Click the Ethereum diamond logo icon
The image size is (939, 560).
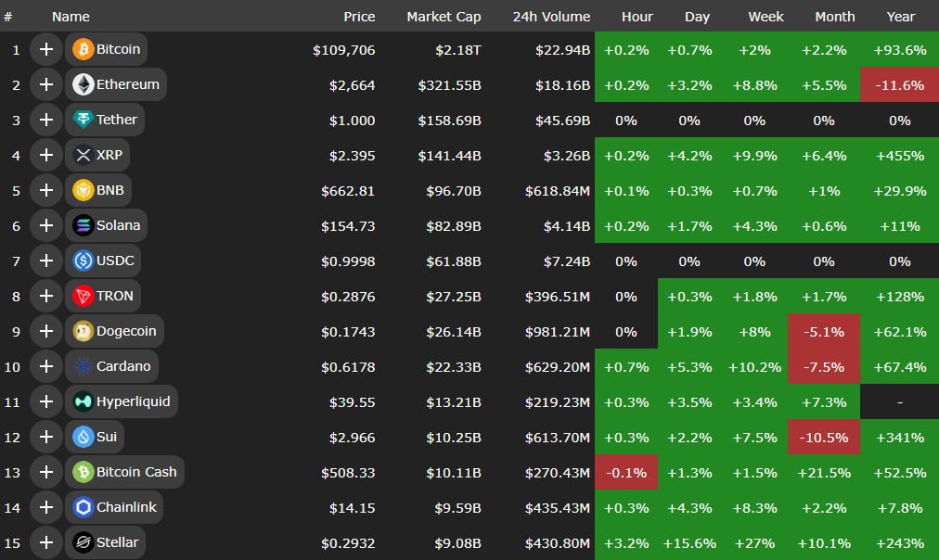[83, 84]
